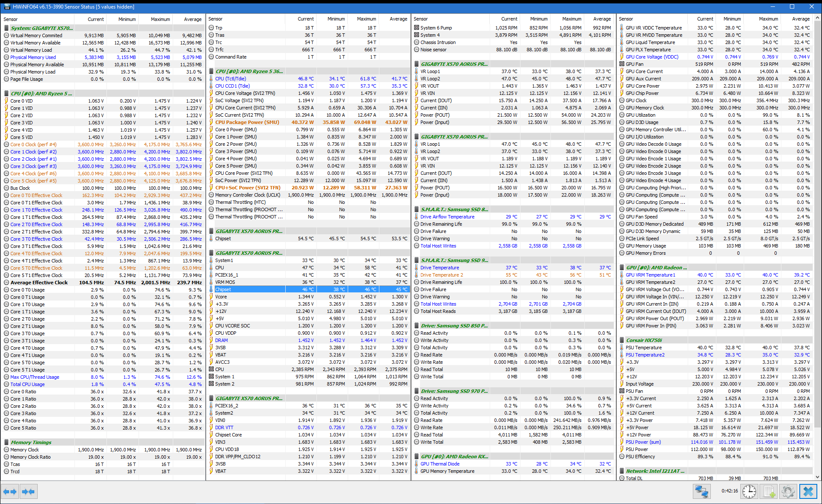Viewport: 822px width, 504px height.
Task: Select Core 2 Clock (perf #1) row
Action: point(103,159)
